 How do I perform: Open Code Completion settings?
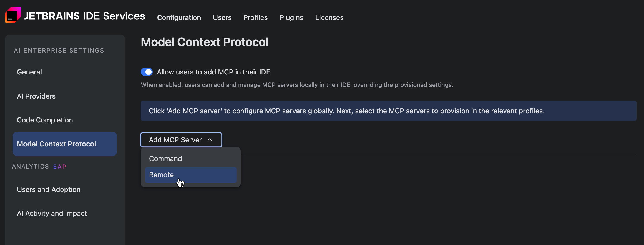(65, 120)
